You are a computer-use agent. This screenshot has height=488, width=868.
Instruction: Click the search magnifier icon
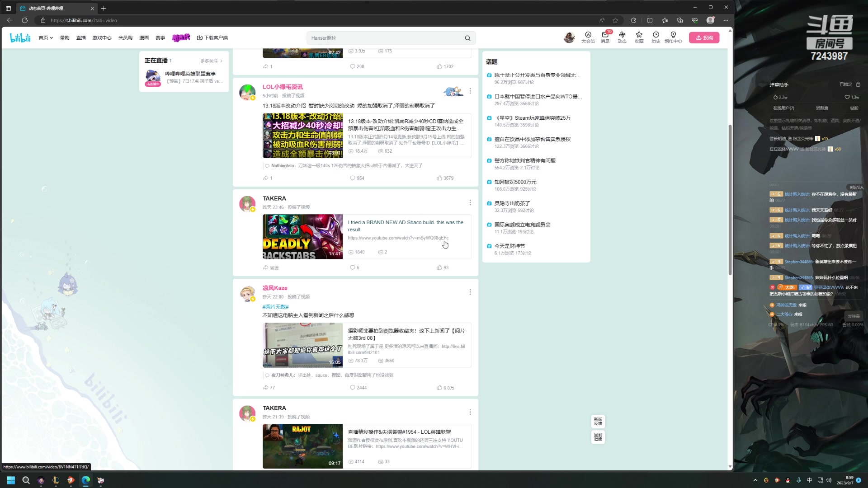(467, 38)
